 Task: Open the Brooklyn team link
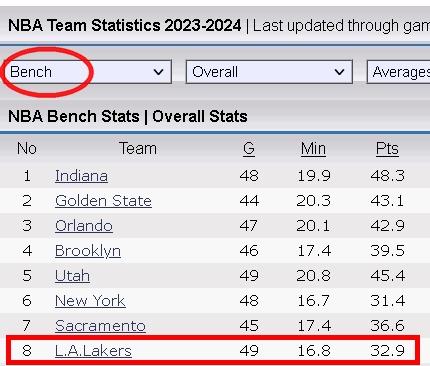click(x=88, y=251)
